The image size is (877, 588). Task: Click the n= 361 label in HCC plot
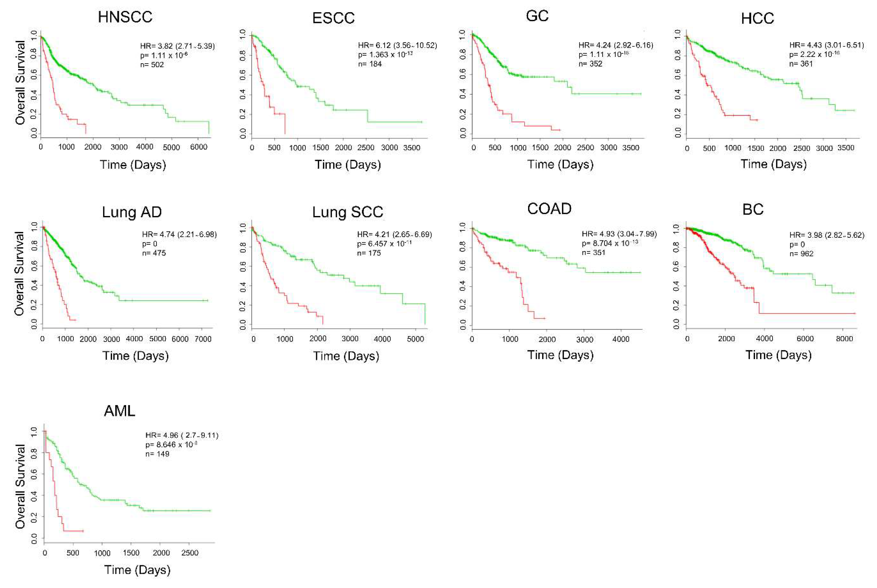(x=801, y=64)
